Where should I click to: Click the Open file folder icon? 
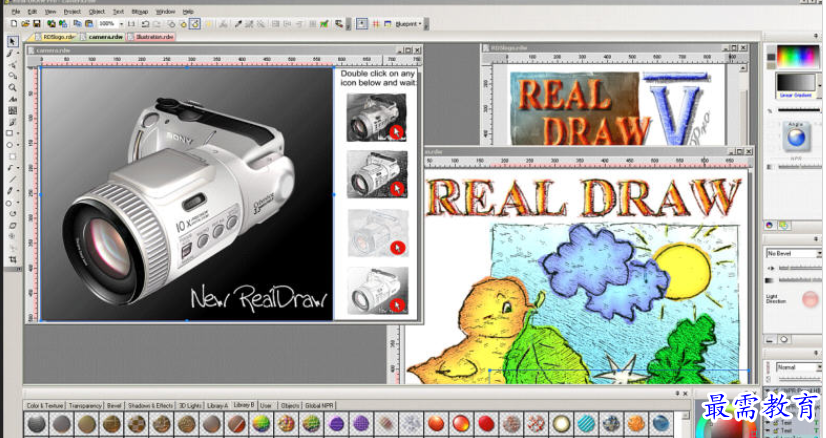[25, 24]
